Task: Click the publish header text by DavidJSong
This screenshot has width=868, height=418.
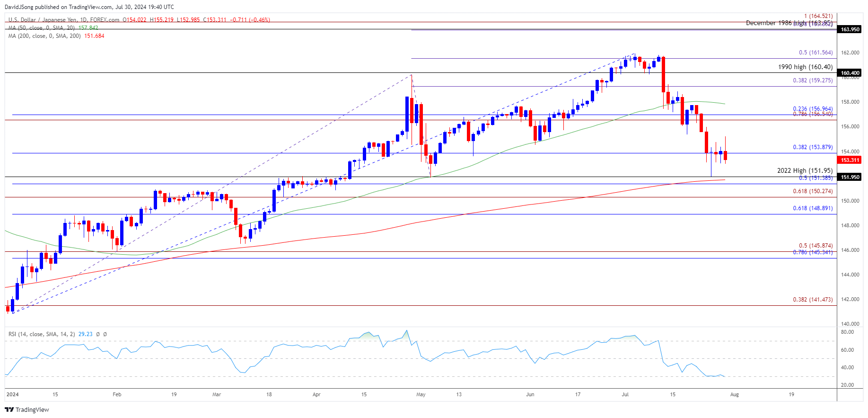Action: click(89, 7)
